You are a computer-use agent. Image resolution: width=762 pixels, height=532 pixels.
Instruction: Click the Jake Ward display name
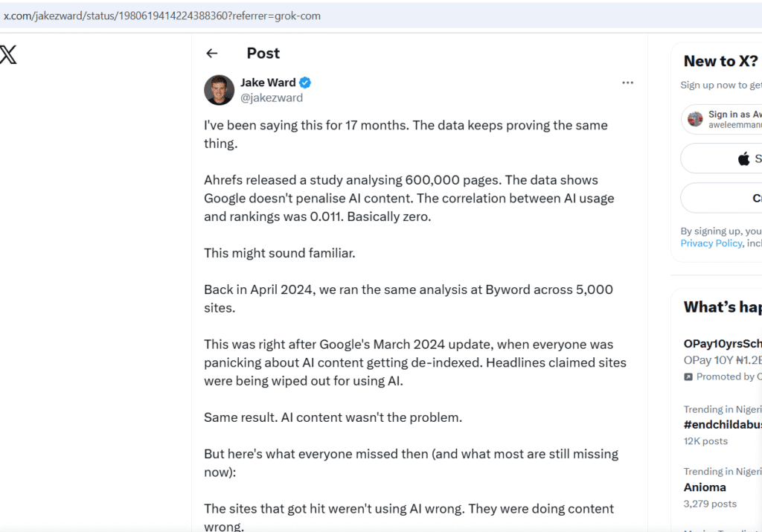pos(269,83)
